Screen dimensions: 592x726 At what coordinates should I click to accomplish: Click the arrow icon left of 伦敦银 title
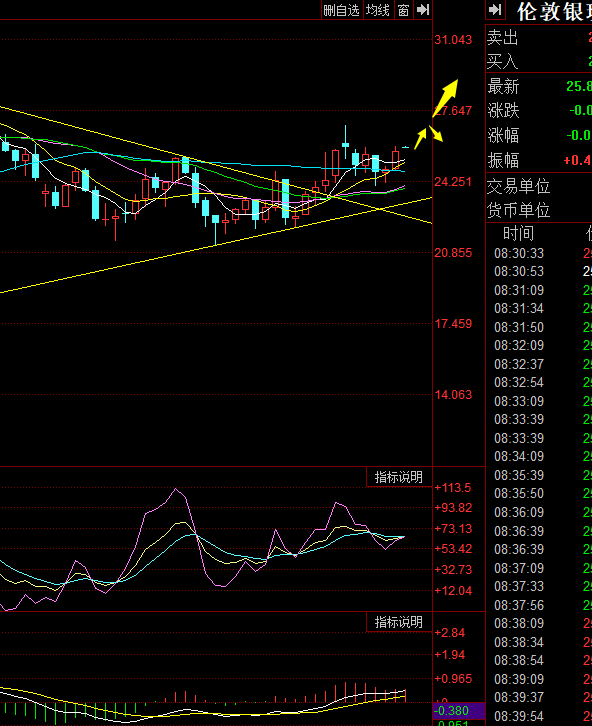[495, 10]
